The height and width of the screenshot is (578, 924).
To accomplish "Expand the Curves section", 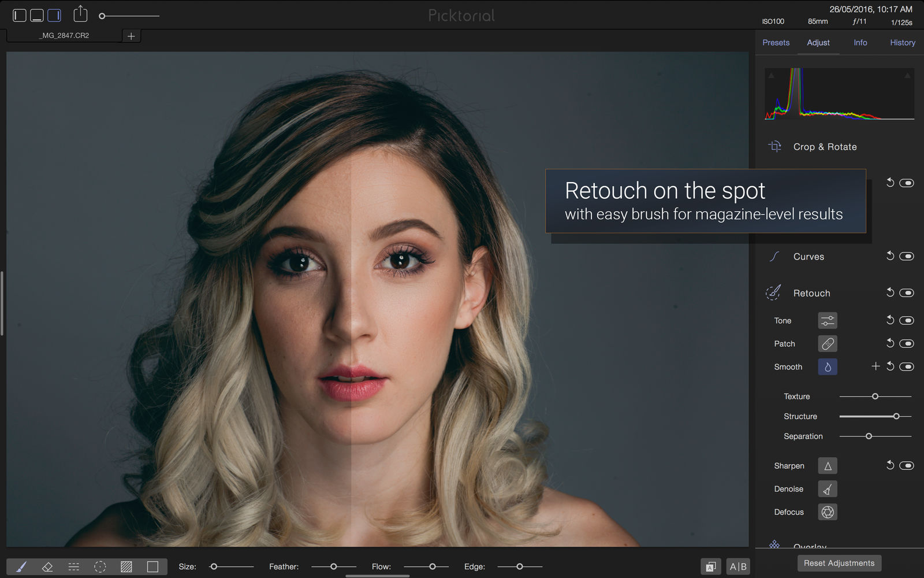I will click(x=808, y=257).
